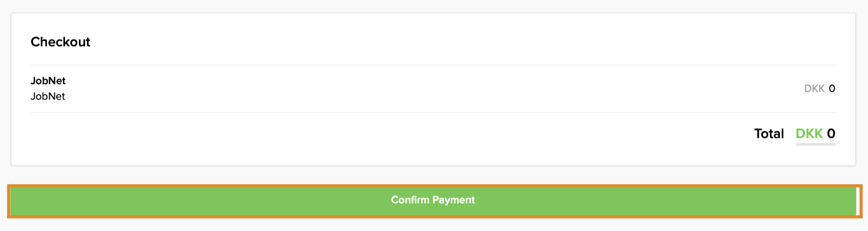The image size is (868, 231).
Task: Click the empty area left of the Total label
Action: (411, 134)
